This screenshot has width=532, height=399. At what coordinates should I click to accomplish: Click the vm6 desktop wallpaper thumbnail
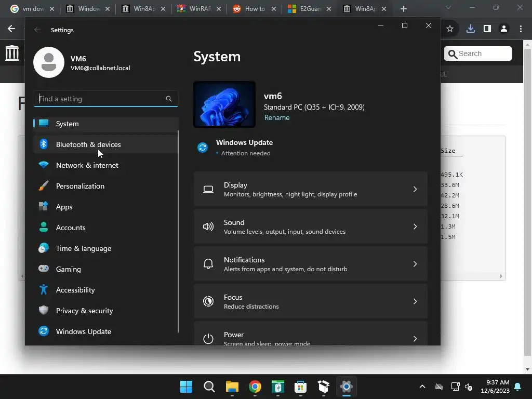224,104
